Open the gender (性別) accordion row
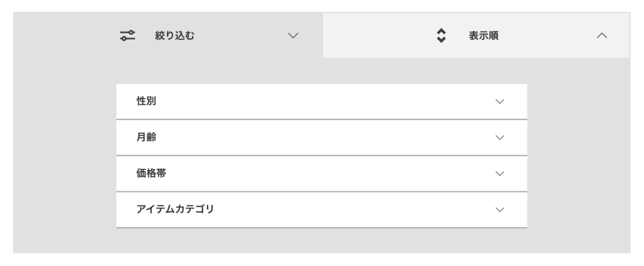Viewport: 644px width, 266px height. (x=321, y=101)
